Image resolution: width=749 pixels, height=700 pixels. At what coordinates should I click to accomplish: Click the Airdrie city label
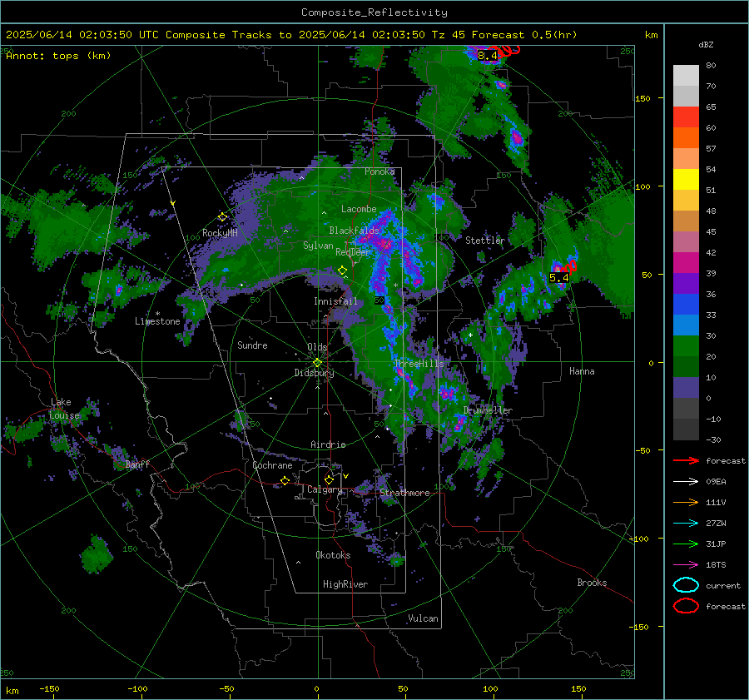point(328,444)
